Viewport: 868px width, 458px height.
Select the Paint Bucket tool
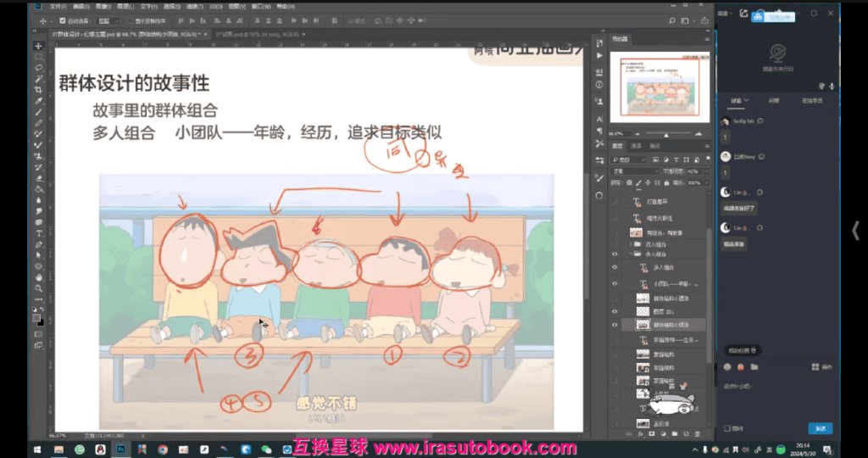pyautogui.click(x=38, y=189)
